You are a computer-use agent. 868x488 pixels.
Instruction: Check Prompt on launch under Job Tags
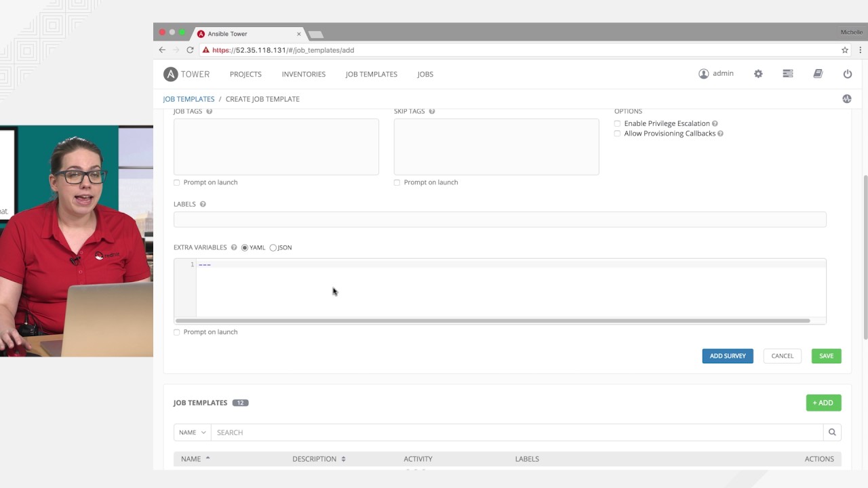177,182
